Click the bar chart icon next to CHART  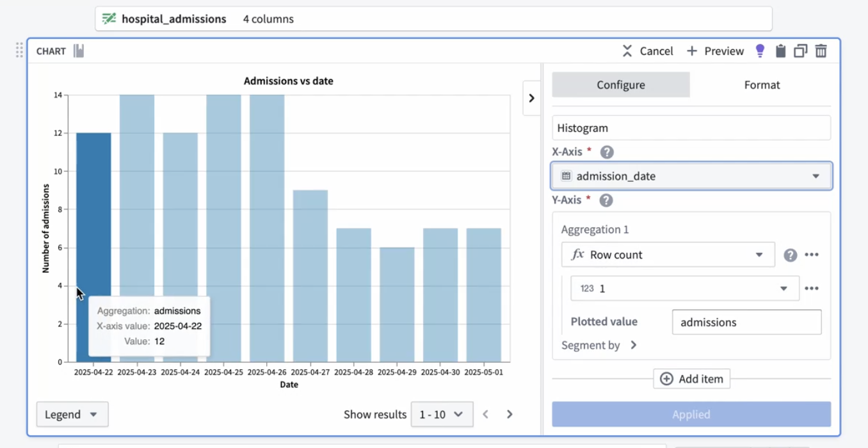pyautogui.click(x=79, y=51)
